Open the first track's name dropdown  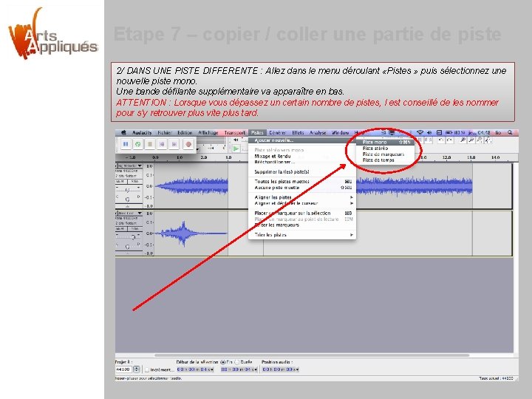coord(129,166)
